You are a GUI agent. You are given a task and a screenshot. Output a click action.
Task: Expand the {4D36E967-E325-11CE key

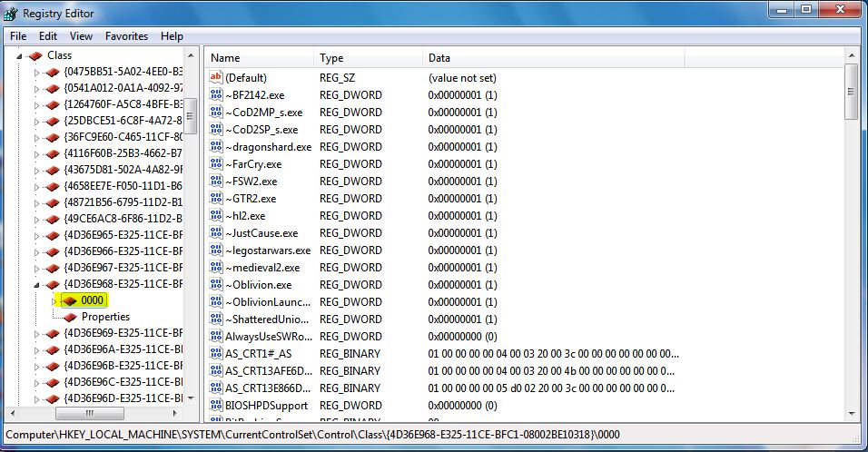pyautogui.click(x=36, y=269)
